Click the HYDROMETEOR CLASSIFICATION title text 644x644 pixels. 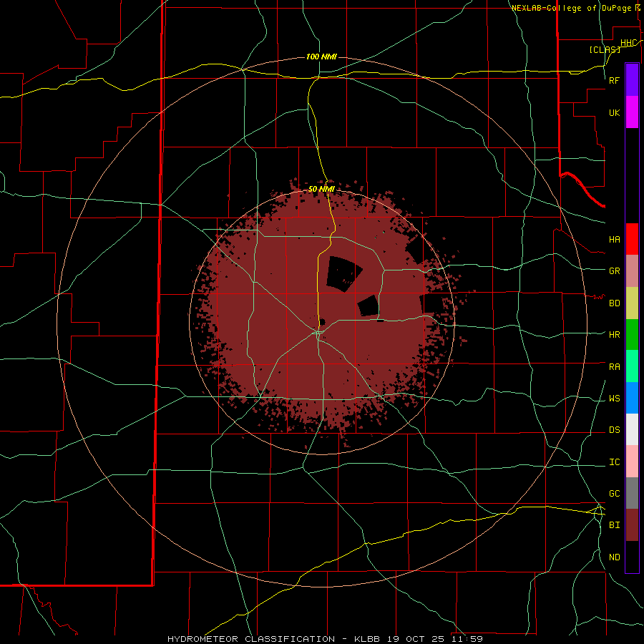pyautogui.click(x=251, y=639)
